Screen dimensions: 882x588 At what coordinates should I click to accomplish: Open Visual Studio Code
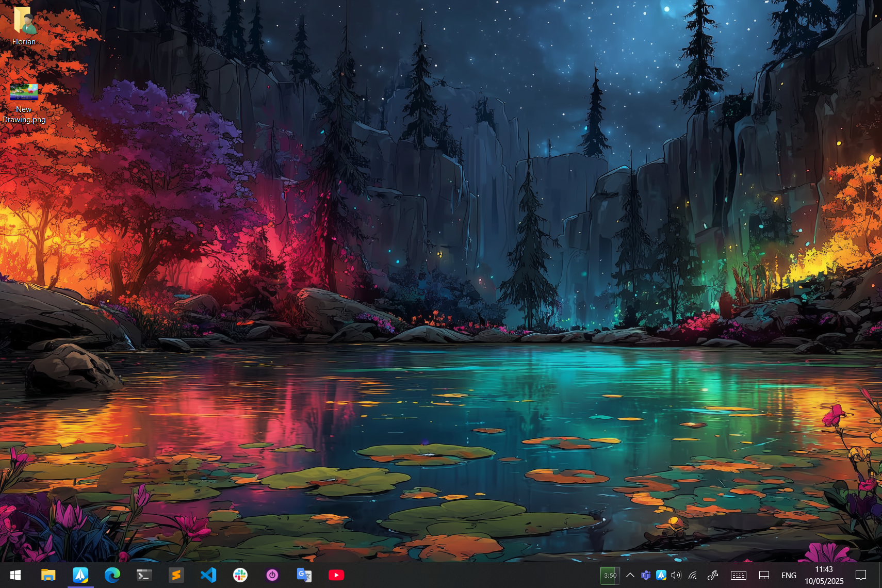click(x=208, y=575)
